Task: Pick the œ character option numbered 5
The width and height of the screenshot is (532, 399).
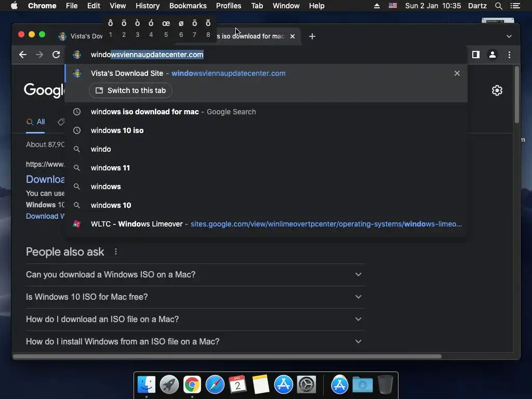Action: [166, 28]
